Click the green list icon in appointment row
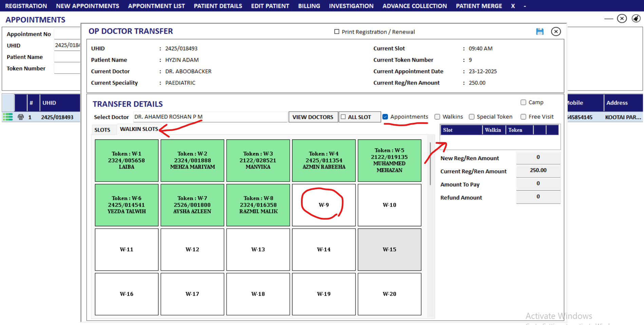Screen dimensions: 644x325 click(x=8, y=117)
